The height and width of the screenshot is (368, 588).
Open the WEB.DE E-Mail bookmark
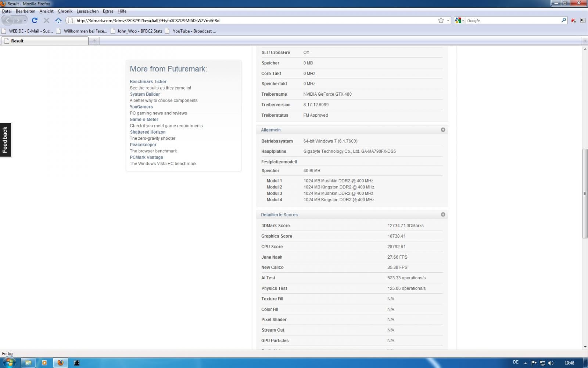28,31
